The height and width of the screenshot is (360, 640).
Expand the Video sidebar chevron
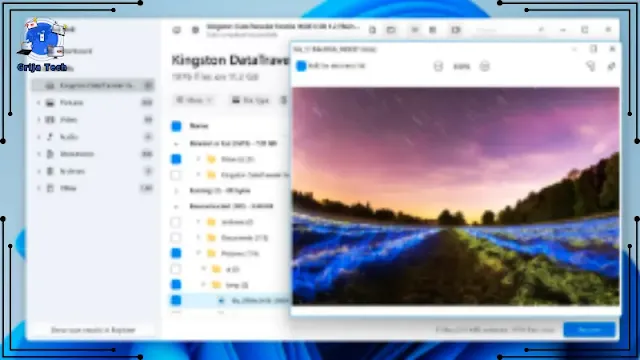[39, 120]
